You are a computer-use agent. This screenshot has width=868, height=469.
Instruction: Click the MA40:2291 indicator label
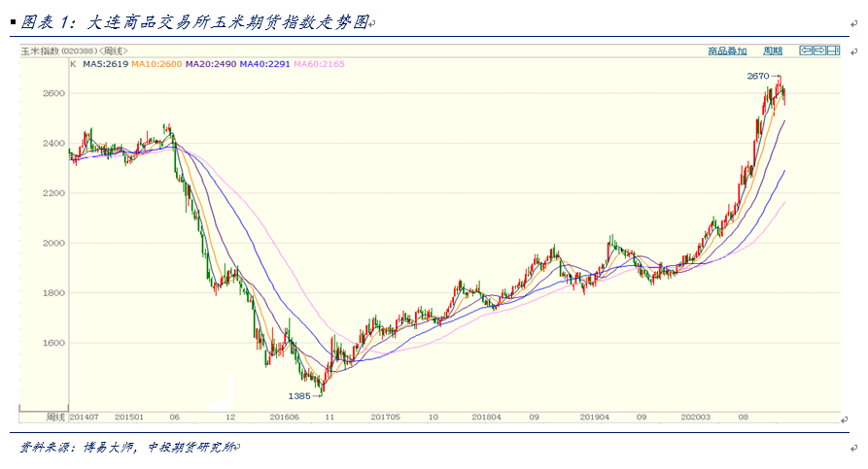coord(264,64)
